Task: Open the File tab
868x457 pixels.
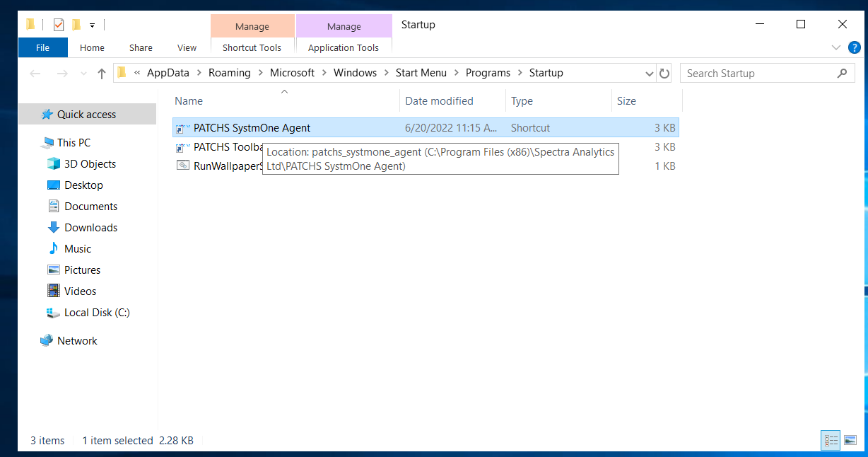Action: pyautogui.click(x=42, y=47)
